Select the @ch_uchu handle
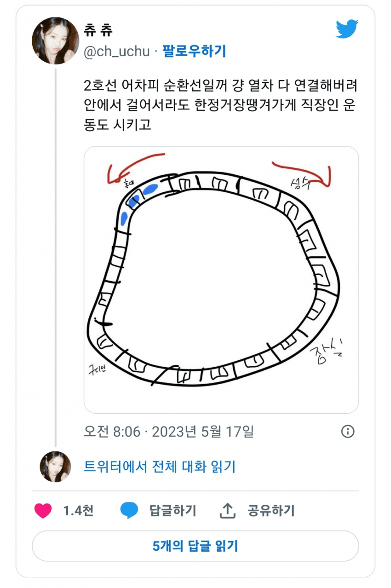 coord(116,51)
